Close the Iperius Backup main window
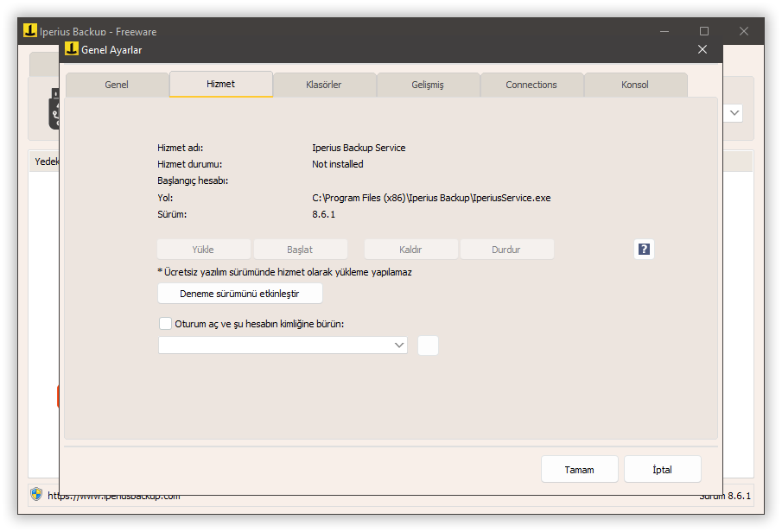This screenshot has width=782, height=532. pos(744,31)
